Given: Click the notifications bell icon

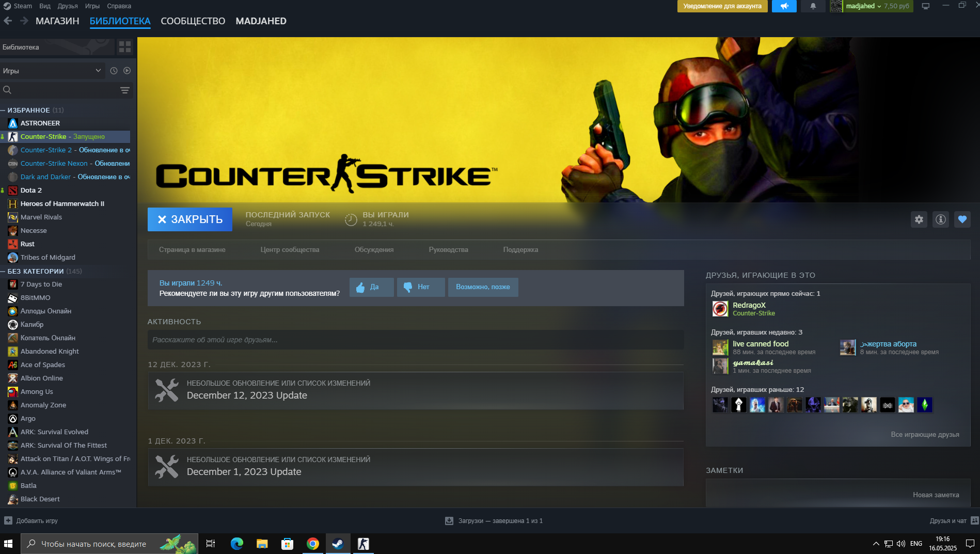Looking at the screenshot, I should (x=813, y=6).
